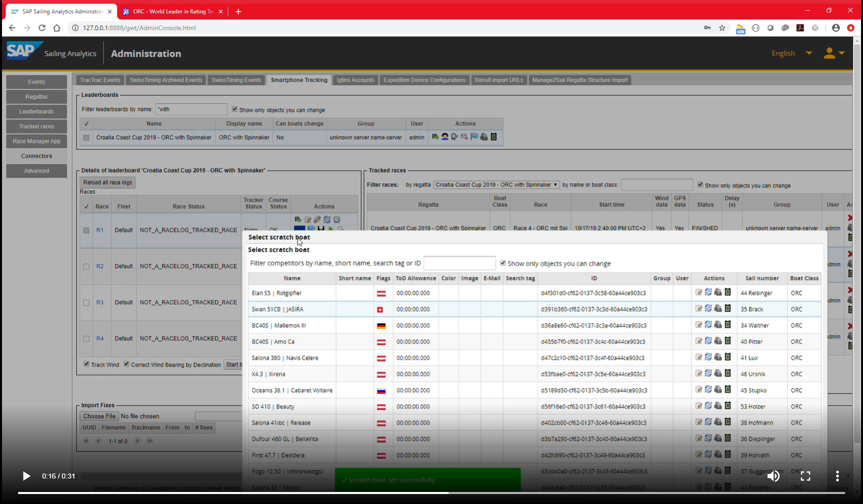Select the R4 race row checkbox
The width and height of the screenshot is (863, 504).
click(86, 339)
